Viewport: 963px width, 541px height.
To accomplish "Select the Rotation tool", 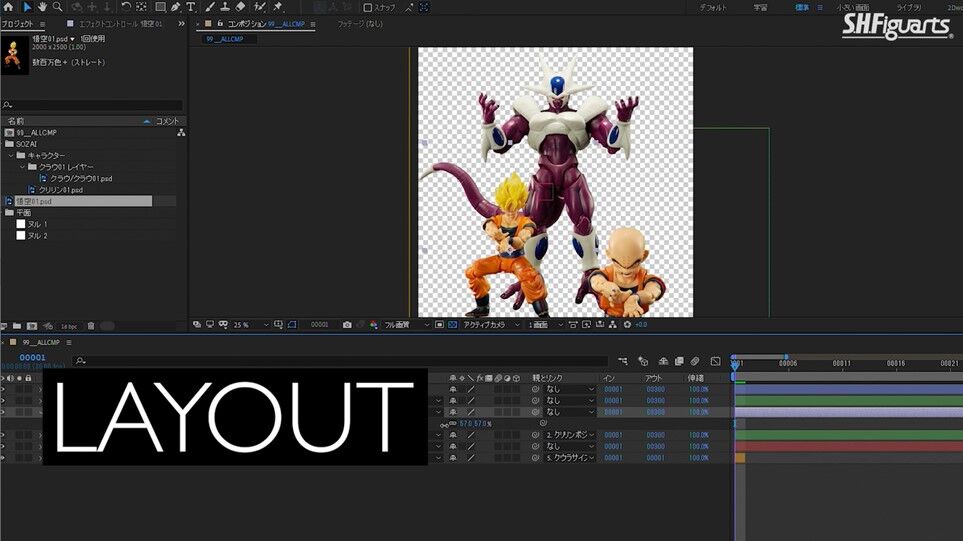I will click(126, 7).
